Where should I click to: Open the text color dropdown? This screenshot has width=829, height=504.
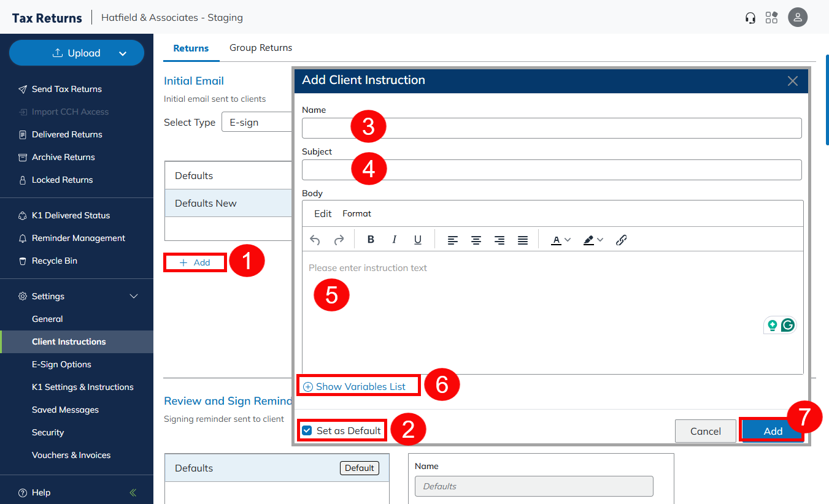[x=568, y=240]
